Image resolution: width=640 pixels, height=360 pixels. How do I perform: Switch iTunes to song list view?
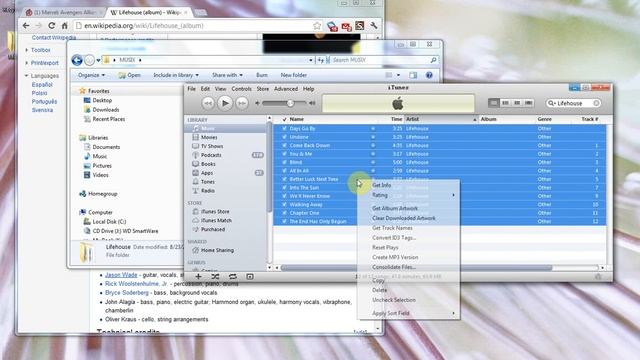click(x=494, y=103)
